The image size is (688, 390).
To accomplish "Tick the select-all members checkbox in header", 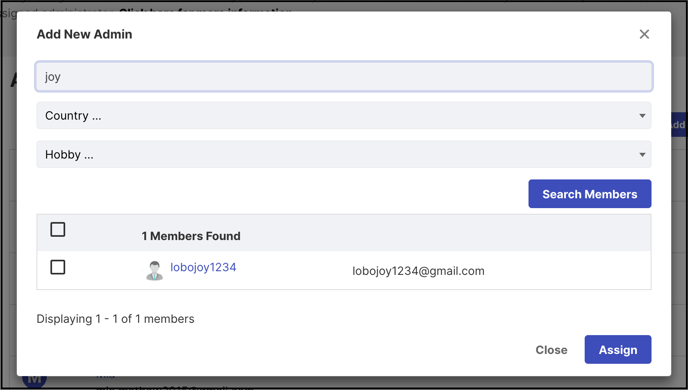I will pyautogui.click(x=57, y=229).
